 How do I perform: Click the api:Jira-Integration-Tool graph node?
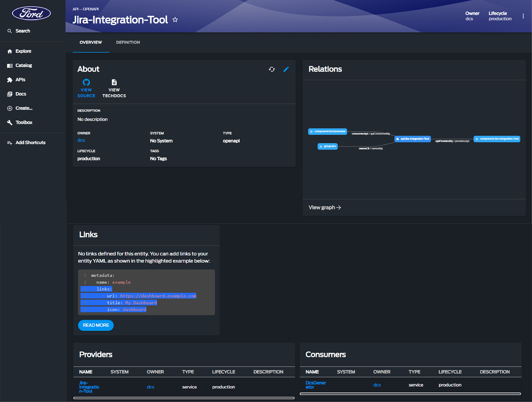point(413,139)
